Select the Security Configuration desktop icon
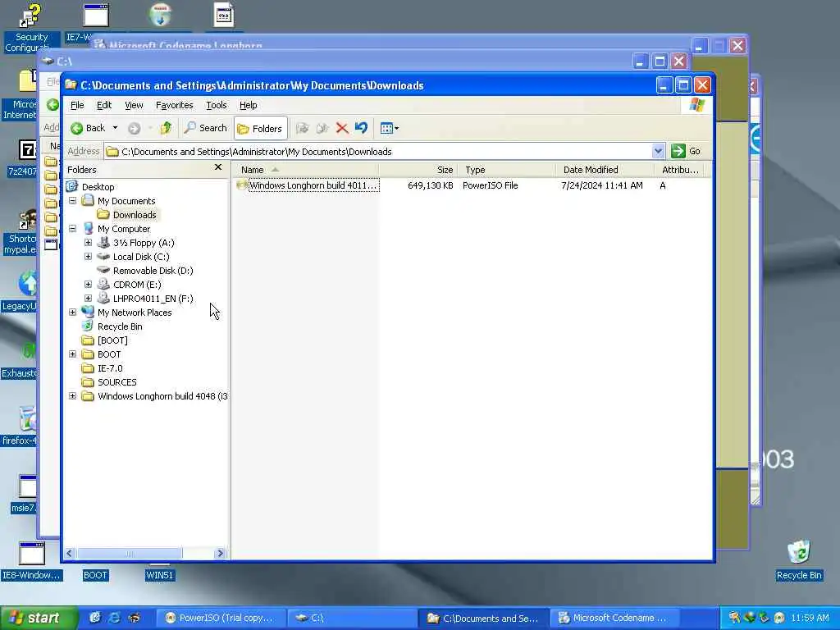 tap(31, 27)
